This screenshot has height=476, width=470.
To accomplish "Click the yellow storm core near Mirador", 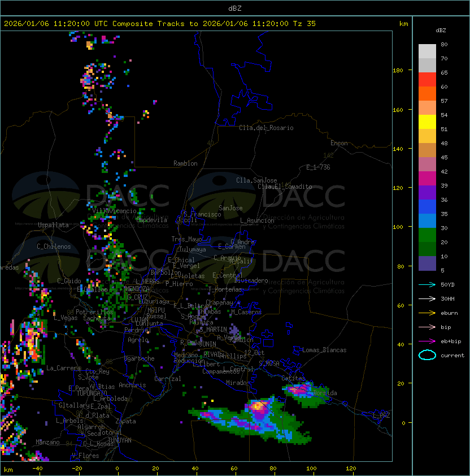I will click(x=259, y=405).
